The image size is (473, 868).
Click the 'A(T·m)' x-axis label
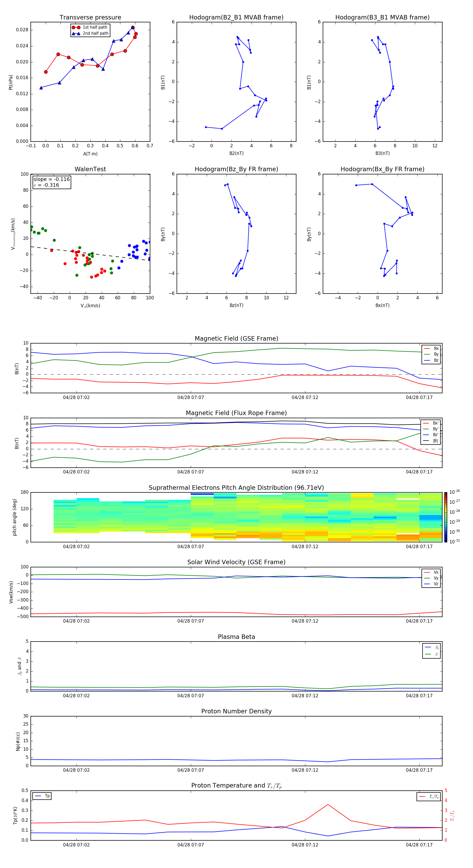90,154
